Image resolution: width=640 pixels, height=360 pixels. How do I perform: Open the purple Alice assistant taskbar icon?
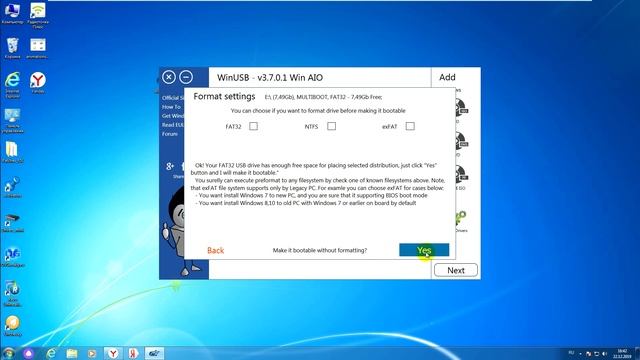click(29, 353)
